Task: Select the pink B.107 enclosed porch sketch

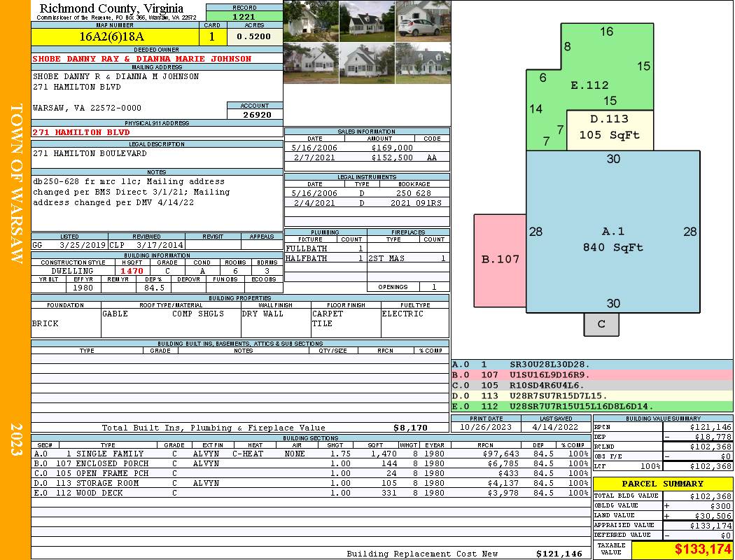Action: tap(500, 259)
